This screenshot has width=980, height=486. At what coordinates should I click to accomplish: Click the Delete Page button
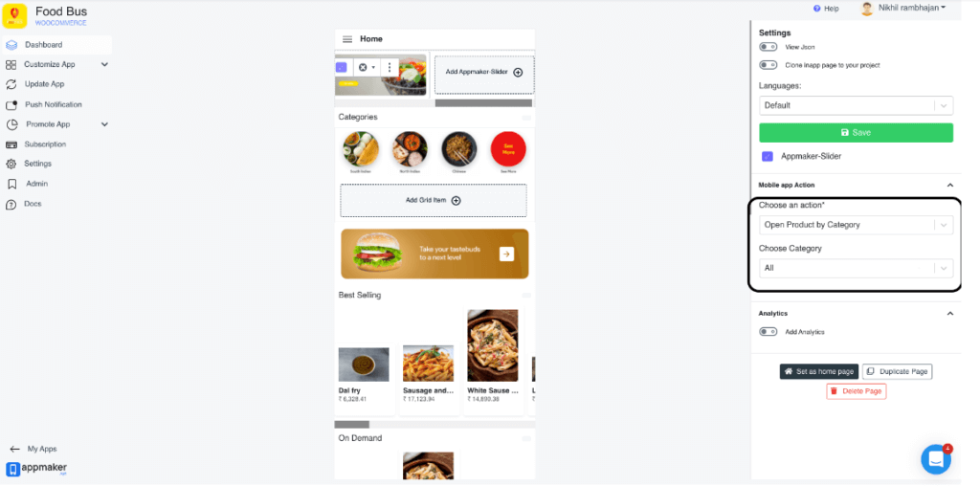856,391
